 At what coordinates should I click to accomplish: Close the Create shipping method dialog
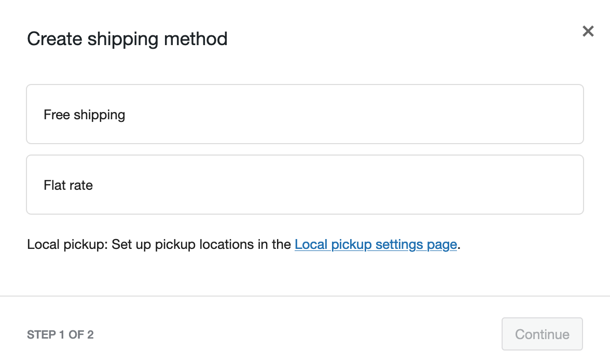click(x=588, y=31)
